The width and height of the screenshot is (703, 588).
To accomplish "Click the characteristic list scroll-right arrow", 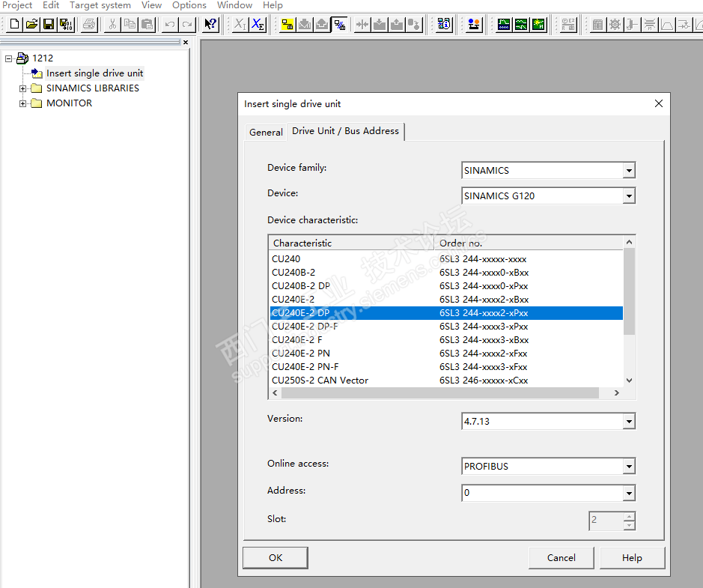I will pyautogui.click(x=616, y=393).
